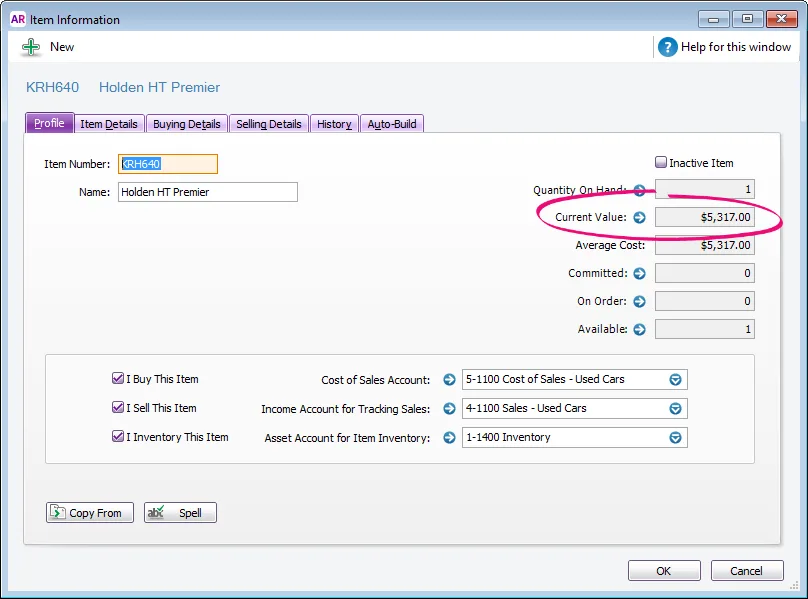Image resolution: width=808 pixels, height=599 pixels.
Task: Open Asset Account for Item Inventory dropdown
Action: [675, 438]
